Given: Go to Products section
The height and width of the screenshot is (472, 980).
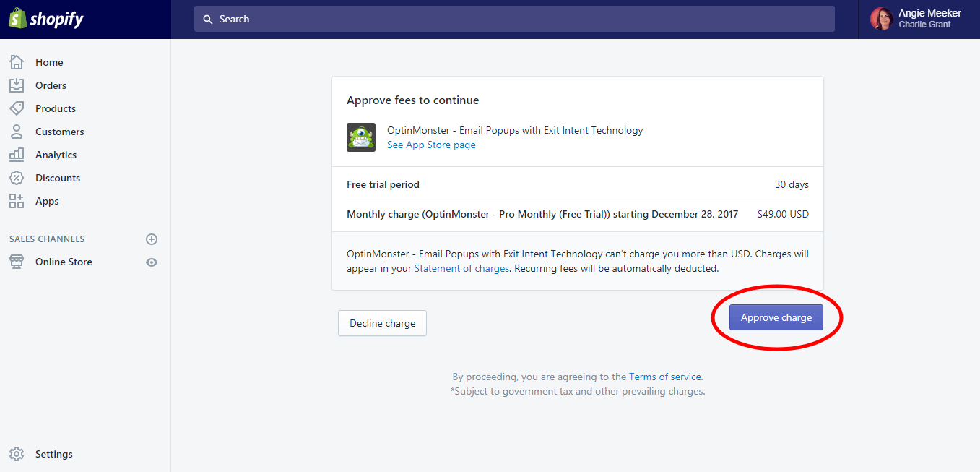Looking at the screenshot, I should [56, 108].
